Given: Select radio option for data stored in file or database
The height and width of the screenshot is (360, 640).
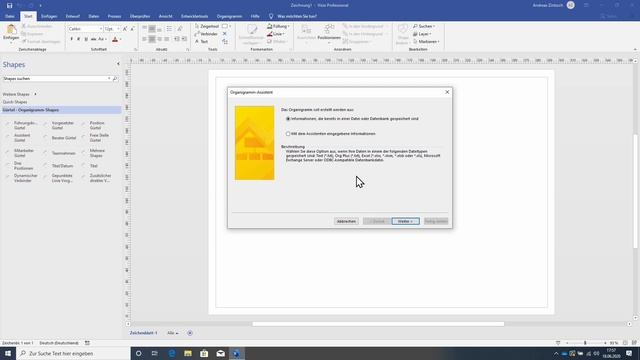Looking at the screenshot, I should 288,119.
